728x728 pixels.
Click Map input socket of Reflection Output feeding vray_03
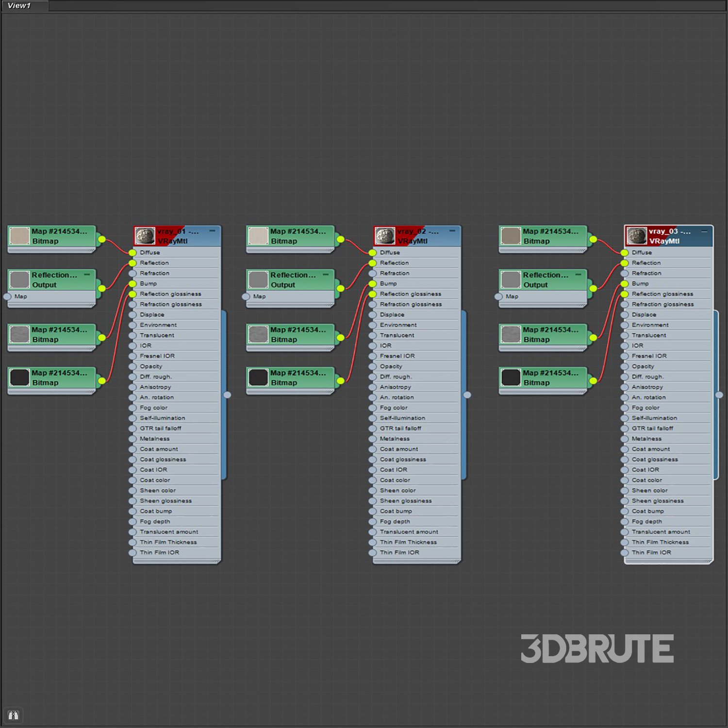498,297
